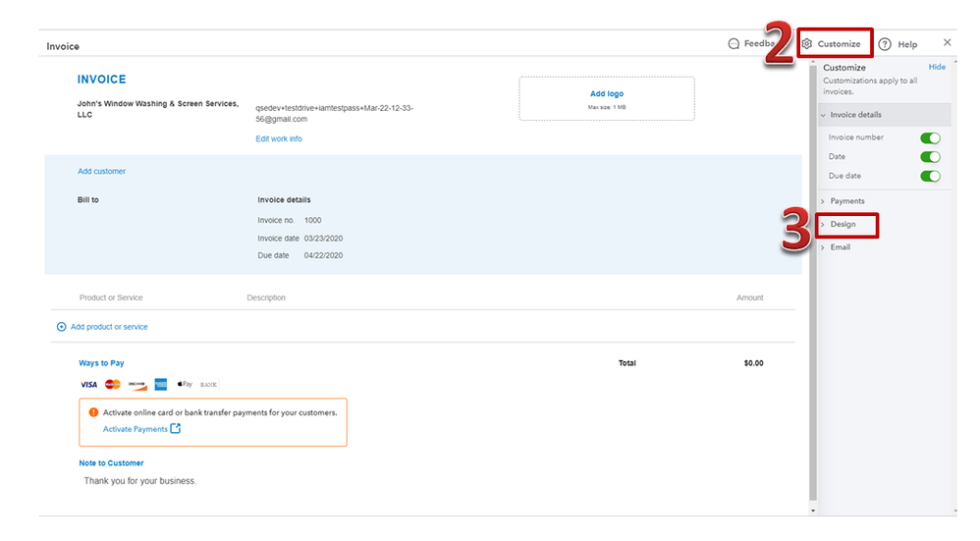
Task: Click the Help question mark icon
Action: [x=885, y=44]
